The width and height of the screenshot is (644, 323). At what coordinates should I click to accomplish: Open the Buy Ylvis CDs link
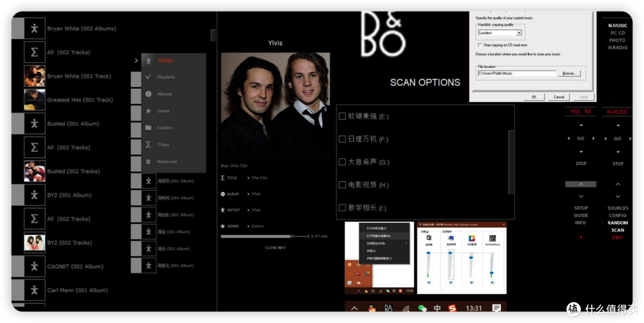click(x=234, y=166)
